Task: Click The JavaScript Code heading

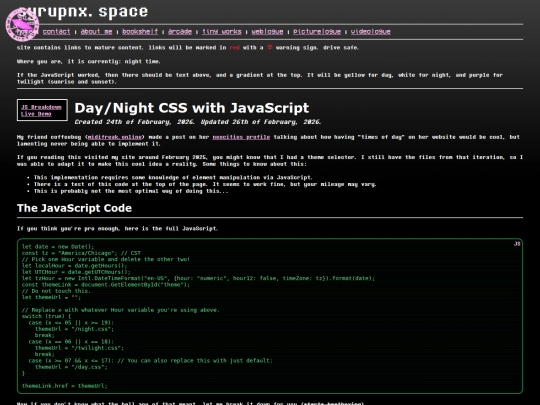Action: pos(74,208)
